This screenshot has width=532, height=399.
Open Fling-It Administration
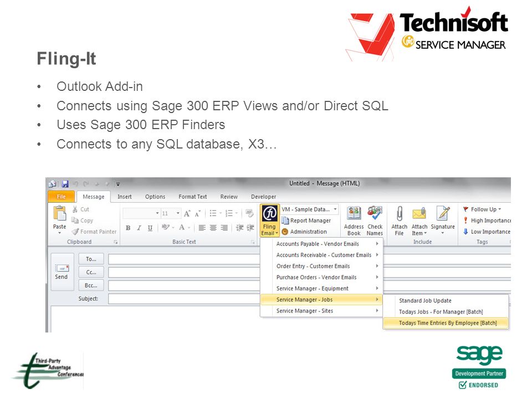[304, 232]
